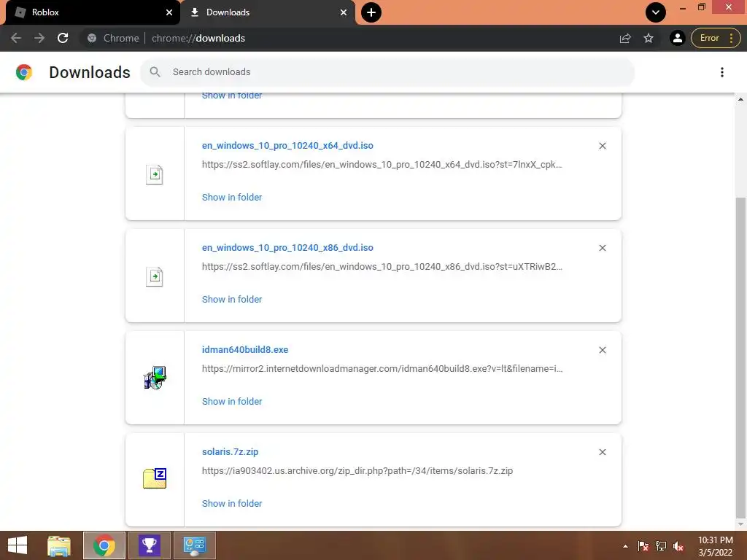The height and width of the screenshot is (560, 747).
Task: Click the solaris zip archive icon
Action: click(x=155, y=478)
